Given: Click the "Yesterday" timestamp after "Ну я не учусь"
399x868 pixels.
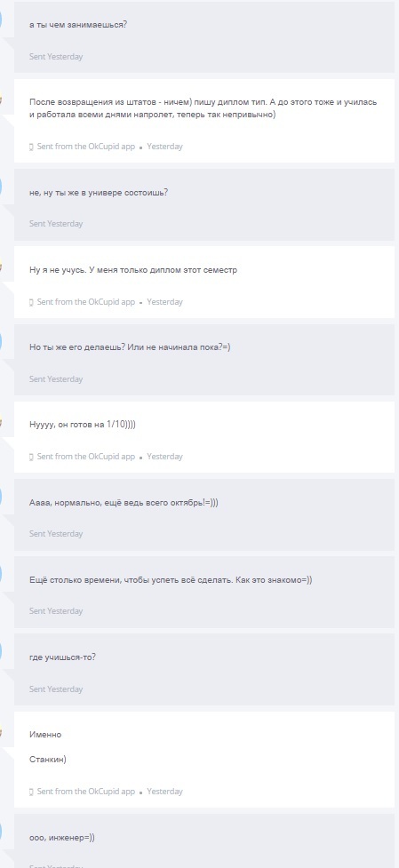Looking at the screenshot, I should click(164, 302).
